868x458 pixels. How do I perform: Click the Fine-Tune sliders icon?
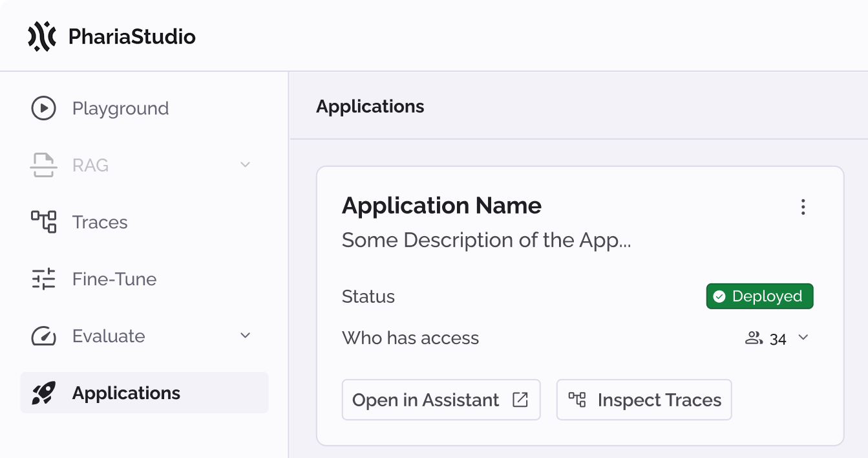[x=44, y=279]
